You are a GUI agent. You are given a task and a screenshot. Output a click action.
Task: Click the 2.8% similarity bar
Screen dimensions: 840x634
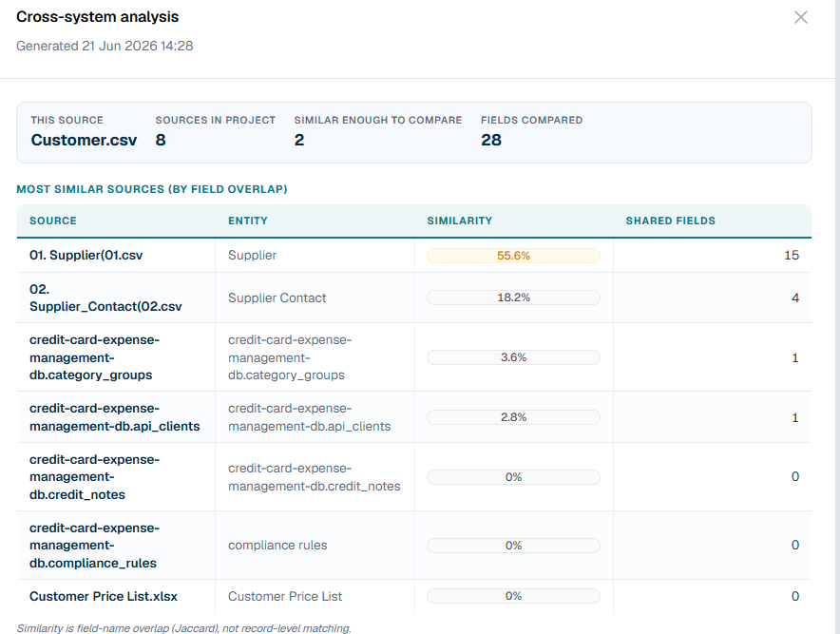(x=513, y=417)
